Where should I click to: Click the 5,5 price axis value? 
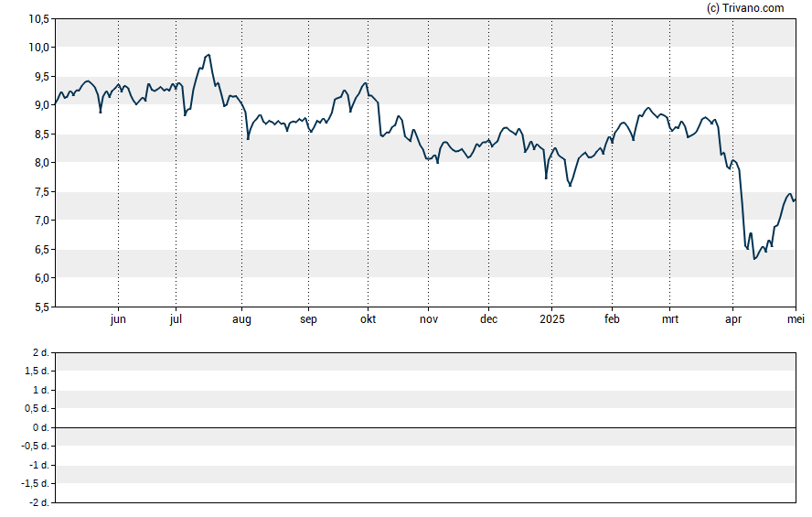41,307
